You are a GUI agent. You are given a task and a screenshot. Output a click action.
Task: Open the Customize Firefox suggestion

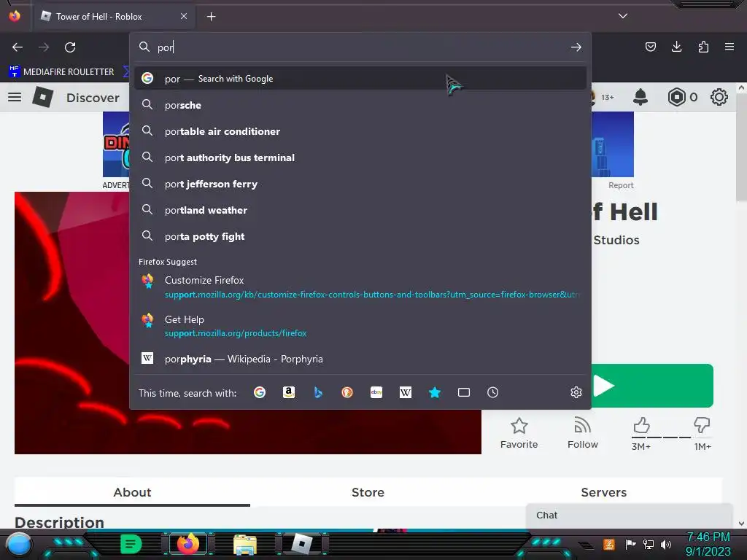coord(360,287)
